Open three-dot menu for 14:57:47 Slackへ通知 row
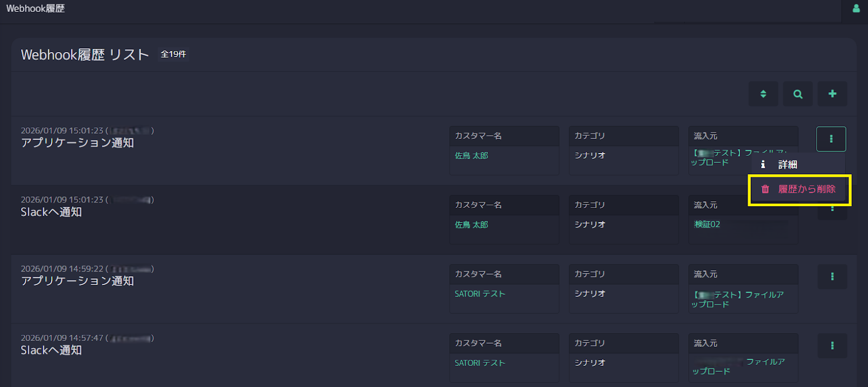 (832, 346)
